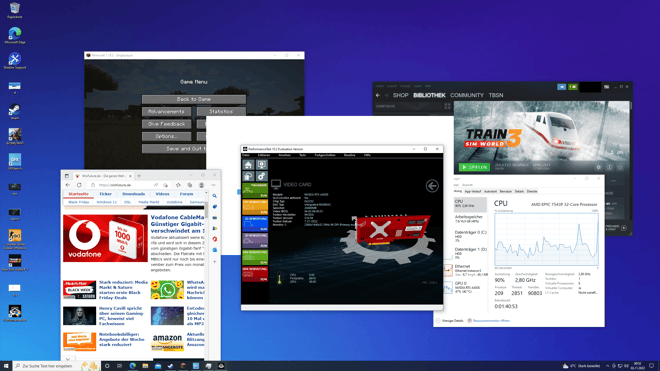Open the Edge profile avatar icon
This screenshot has width=660, height=371.
(x=202, y=185)
